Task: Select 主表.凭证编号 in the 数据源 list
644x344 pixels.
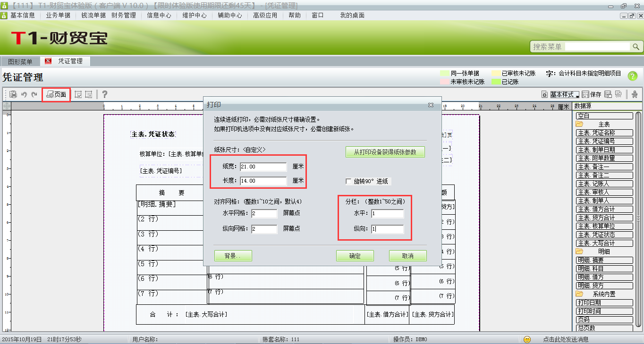Action: 604,141
